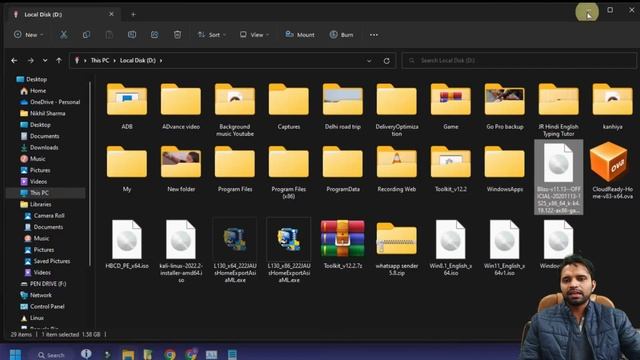Add a new tab with plus

[x=133, y=14]
